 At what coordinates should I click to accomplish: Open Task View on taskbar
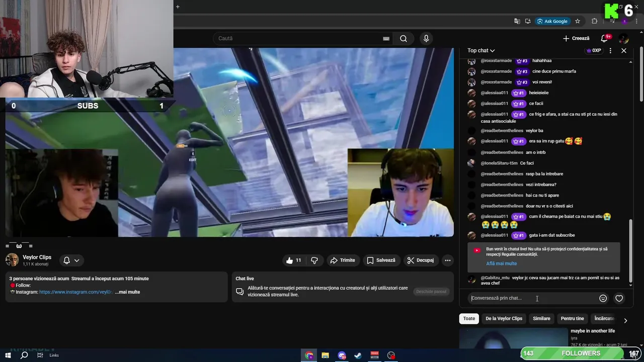coord(40,355)
